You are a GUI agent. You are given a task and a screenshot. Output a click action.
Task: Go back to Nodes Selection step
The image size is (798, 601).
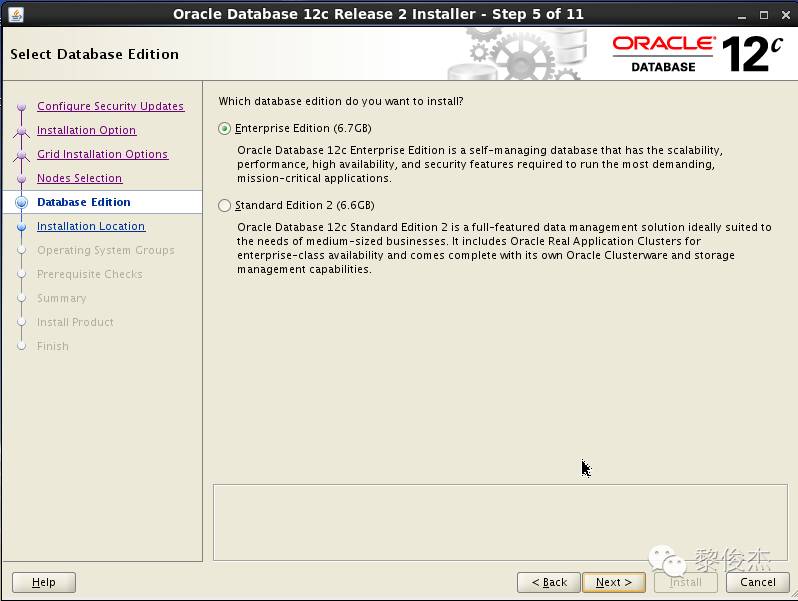(79, 178)
